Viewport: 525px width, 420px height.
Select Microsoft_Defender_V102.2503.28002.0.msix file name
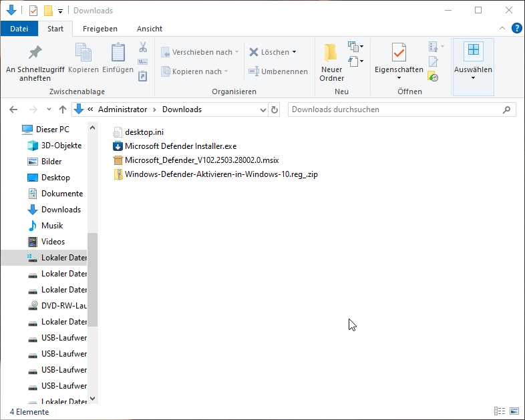point(202,160)
